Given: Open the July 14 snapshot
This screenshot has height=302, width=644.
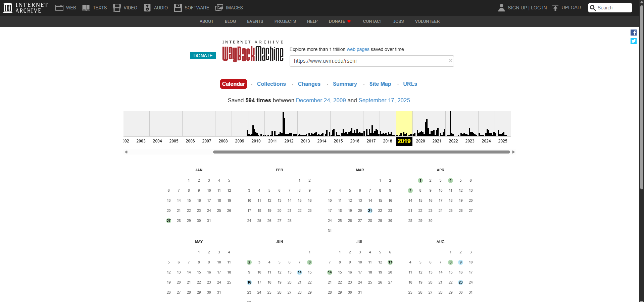Looking at the screenshot, I should point(330,272).
